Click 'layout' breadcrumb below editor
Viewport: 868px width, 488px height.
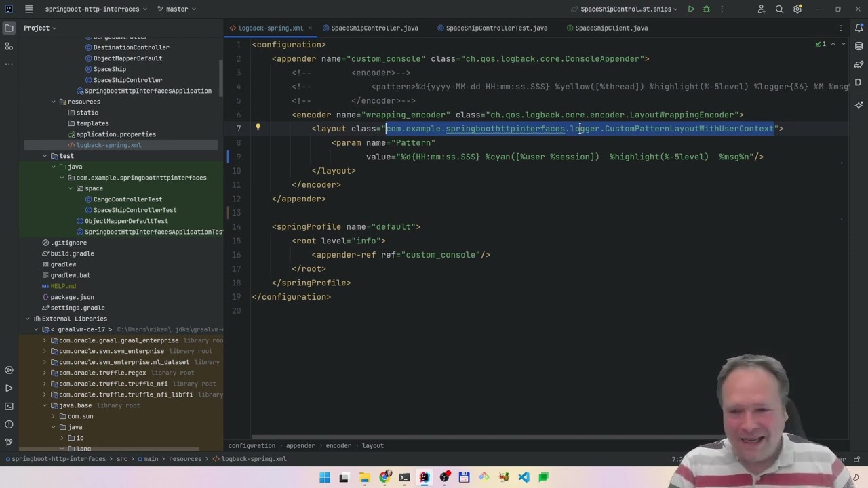click(373, 445)
